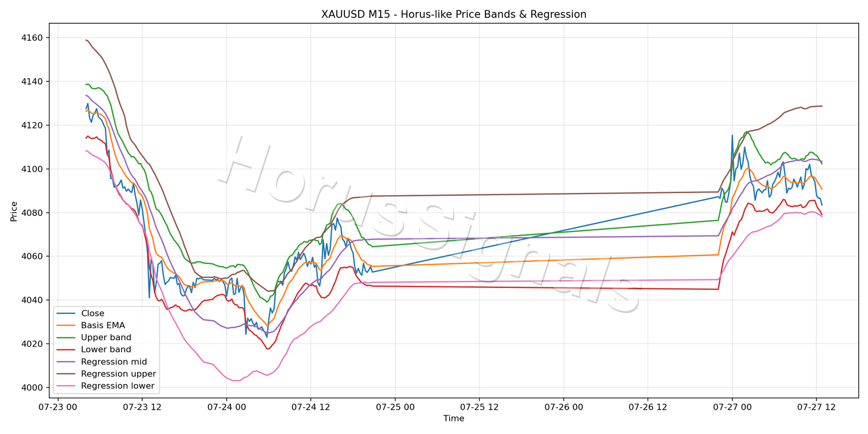Click the green line swatch beside Upper band
868x434 pixels.
point(66,337)
